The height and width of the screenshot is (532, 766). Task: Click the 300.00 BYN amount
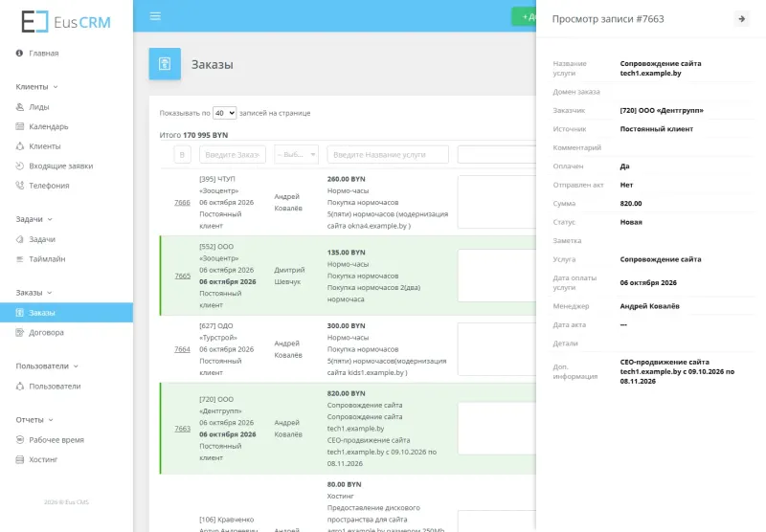tap(346, 325)
